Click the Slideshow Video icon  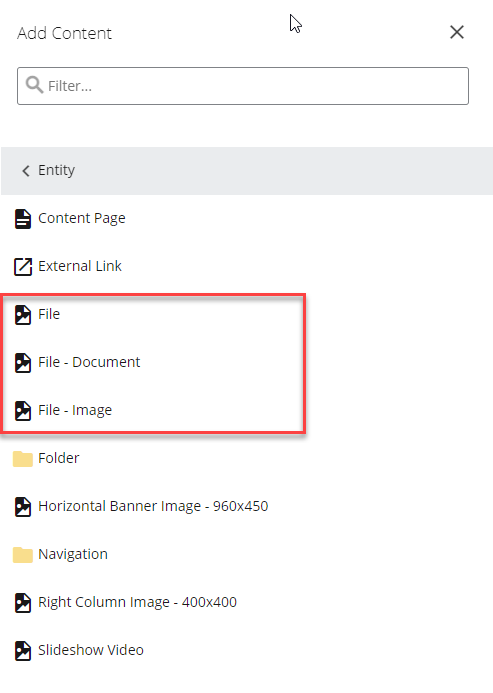point(23,651)
